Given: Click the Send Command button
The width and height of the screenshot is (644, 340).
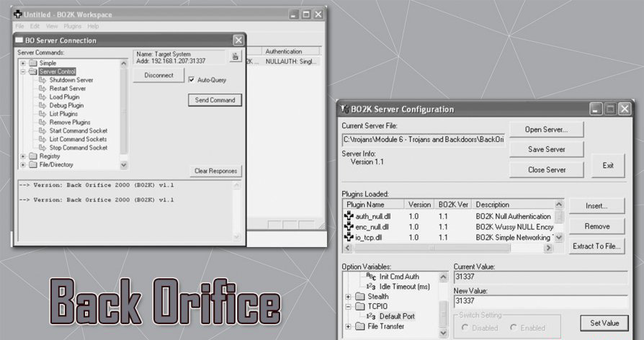Looking at the screenshot, I should click(215, 100).
